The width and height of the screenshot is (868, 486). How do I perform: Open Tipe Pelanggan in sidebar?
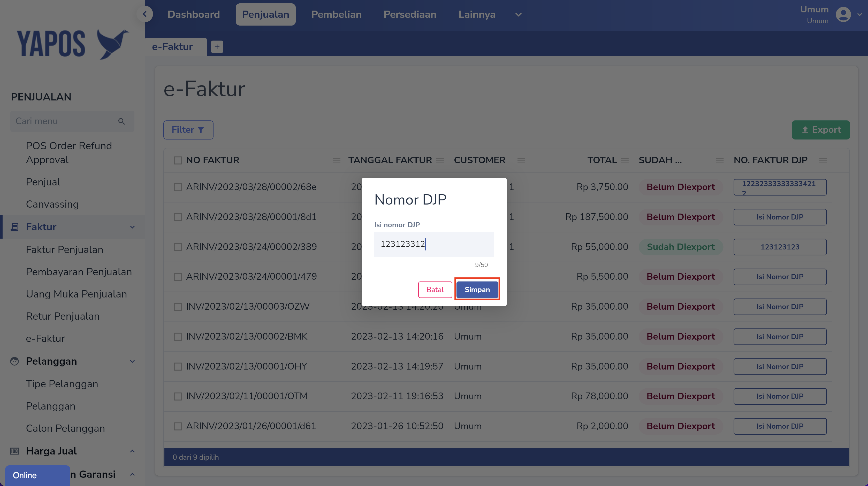click(x=62, y=384)
